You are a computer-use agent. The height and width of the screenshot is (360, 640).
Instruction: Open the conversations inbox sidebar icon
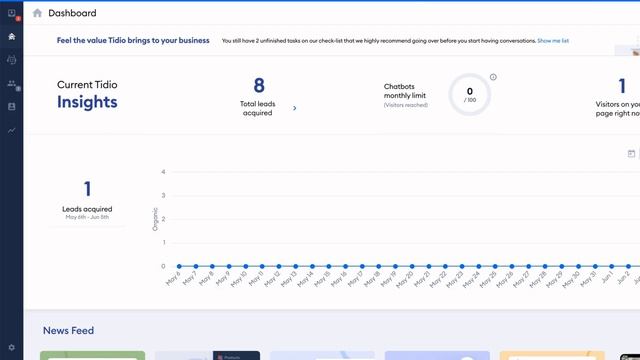[x=12, y=13]
